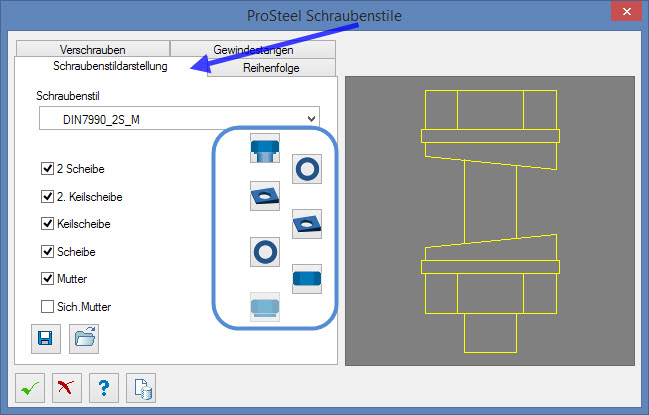
Task: Click the bolt head icon
Action: click(265, 148)
